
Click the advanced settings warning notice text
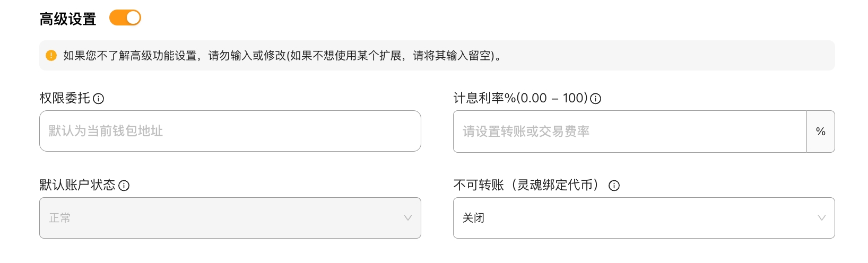282,56
